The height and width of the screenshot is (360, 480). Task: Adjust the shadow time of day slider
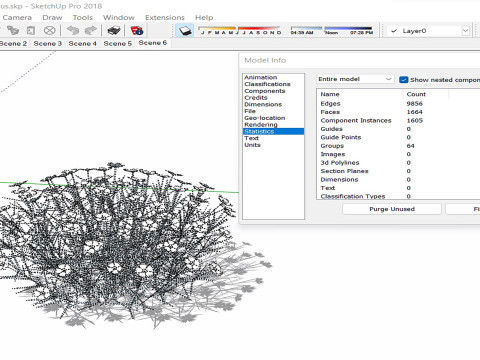pos(332,31)
